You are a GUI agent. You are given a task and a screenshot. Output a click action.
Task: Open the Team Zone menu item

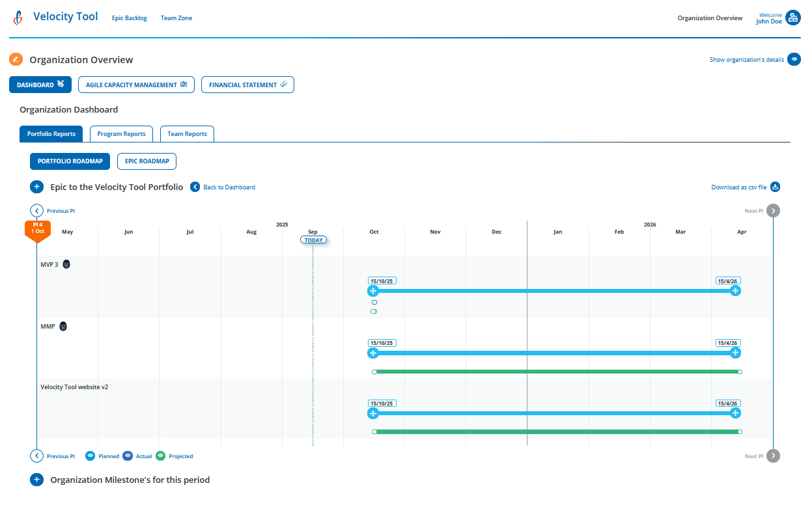[176, 18]
